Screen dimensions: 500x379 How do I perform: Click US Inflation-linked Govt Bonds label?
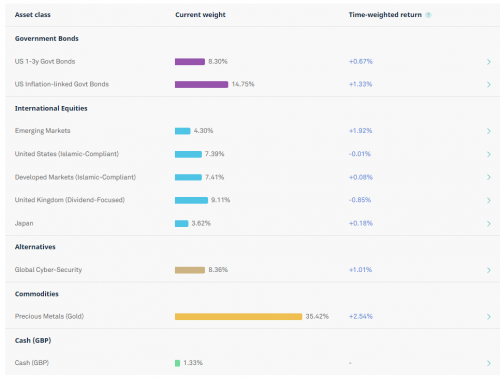click(x=62, y=84)
